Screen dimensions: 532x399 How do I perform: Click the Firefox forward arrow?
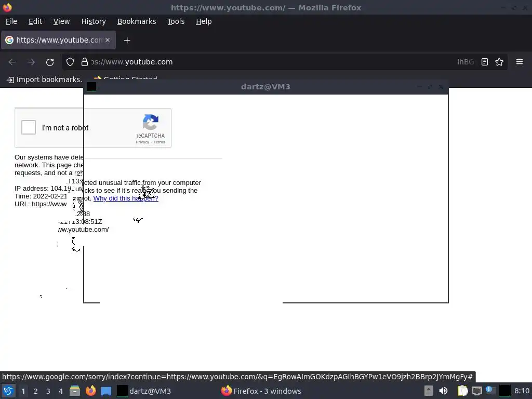click(31, 62)
